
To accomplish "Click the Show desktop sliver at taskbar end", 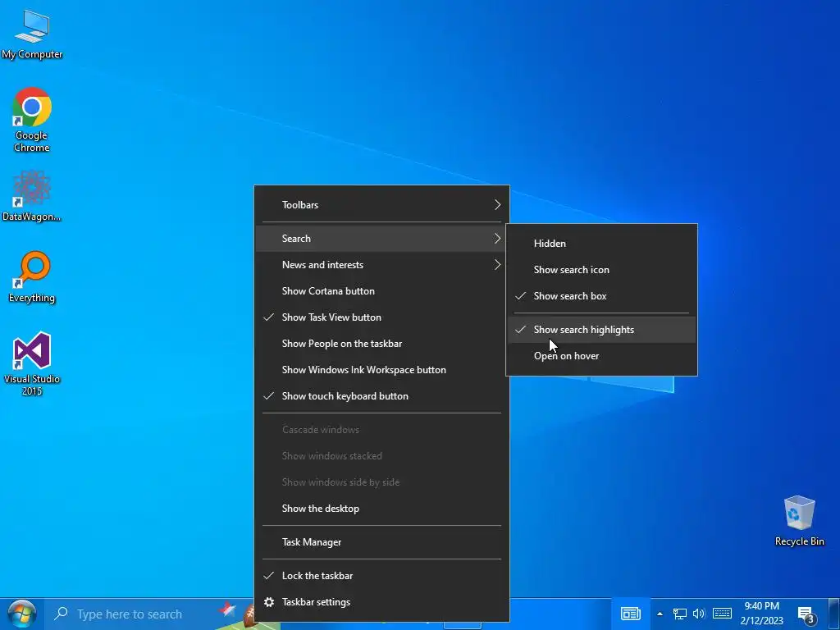I will [x=834, y=614].
